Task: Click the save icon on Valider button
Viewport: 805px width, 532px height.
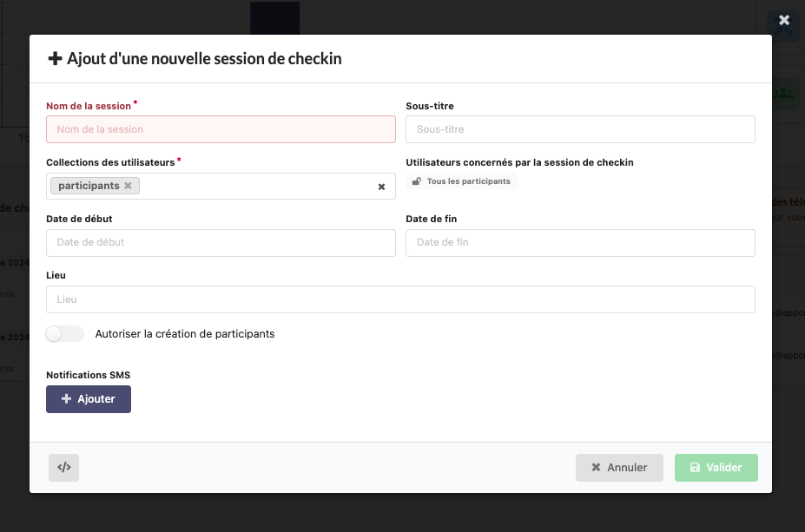Action: (695, 468)
